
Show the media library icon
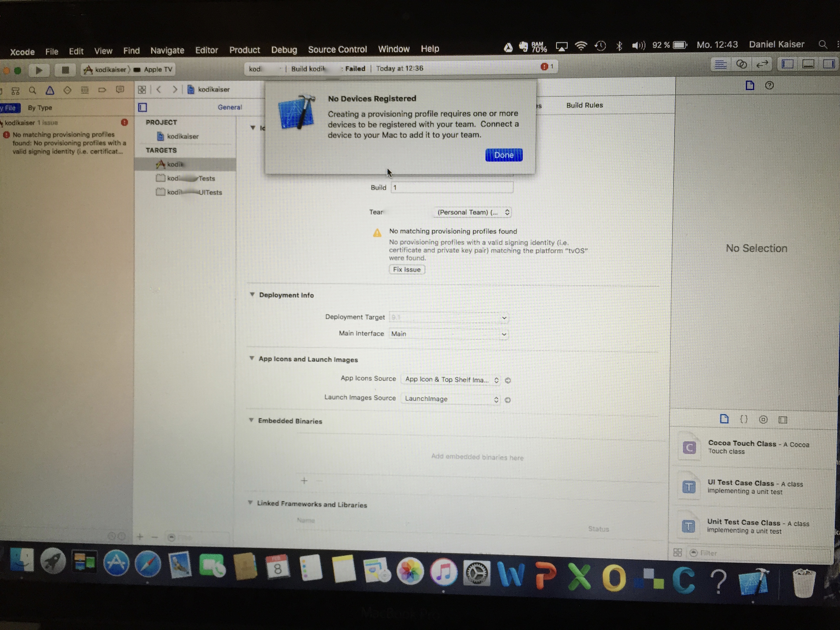pyautogui.click(x=783, y=420)
